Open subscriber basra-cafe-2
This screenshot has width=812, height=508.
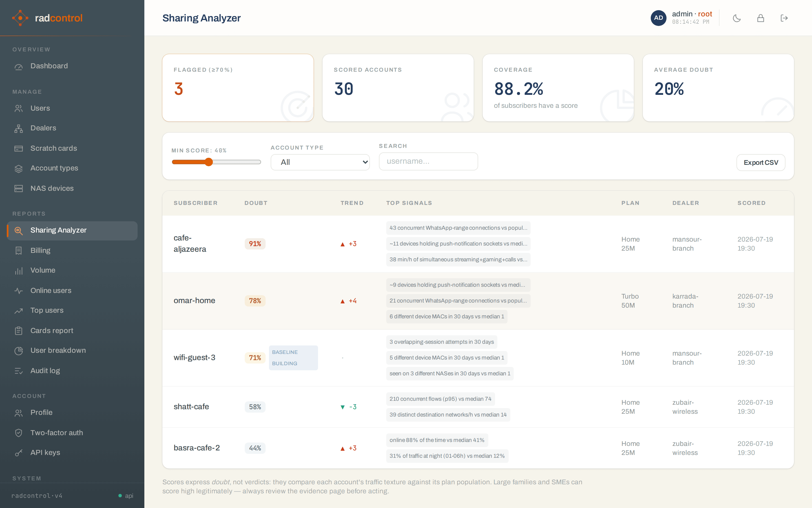[197, 448]
